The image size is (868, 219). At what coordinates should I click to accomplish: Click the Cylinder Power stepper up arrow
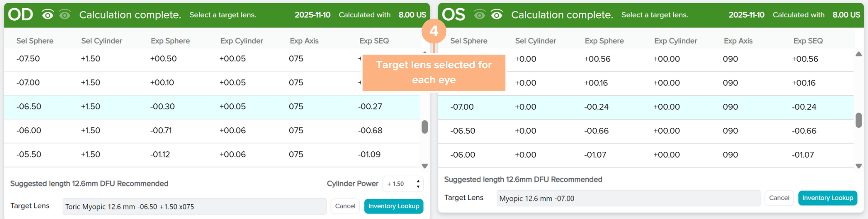click(418, 181)
